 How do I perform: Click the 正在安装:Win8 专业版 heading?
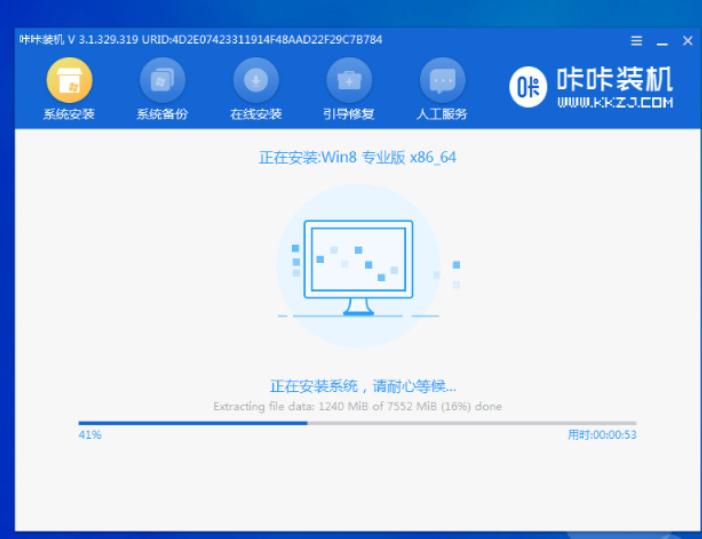coord(357,157)
